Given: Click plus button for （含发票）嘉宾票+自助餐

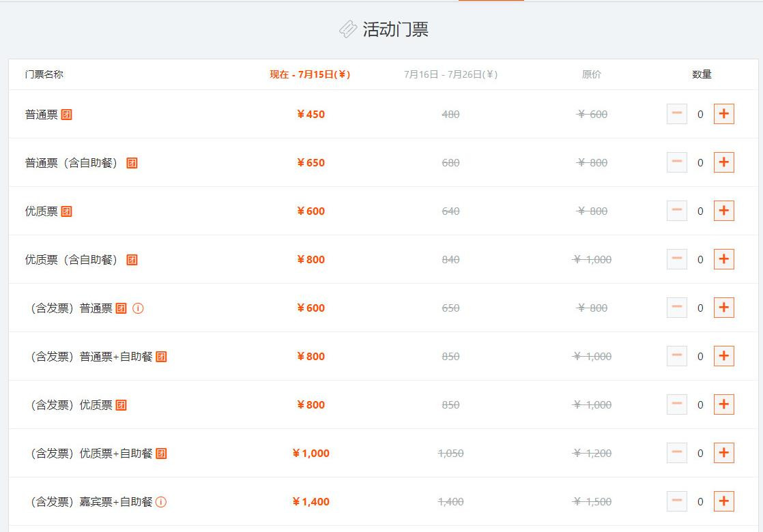Looking at the screenshot, I should tap(723, 501).
